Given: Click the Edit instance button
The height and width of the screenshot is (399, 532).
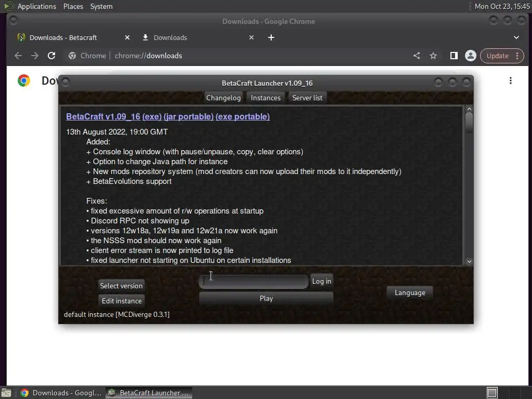Looking at the screenshot, I should [122, 301].
